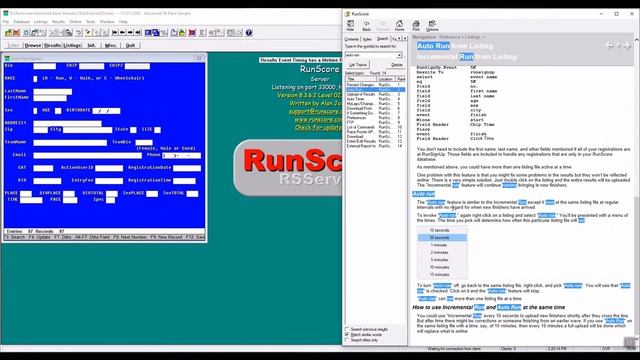This screenshot has height=360, width=640.
Task: Go Back in the help viewer
Action: pos(367,26)
